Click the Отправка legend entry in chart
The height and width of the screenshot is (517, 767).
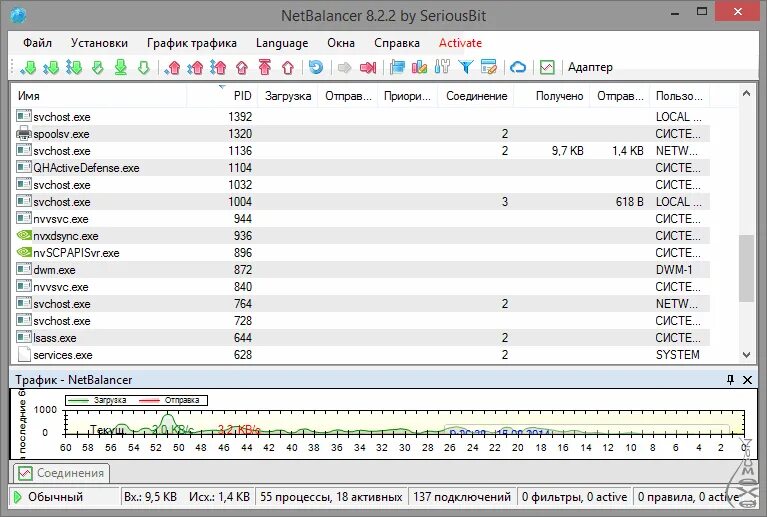tap(170, 400)
